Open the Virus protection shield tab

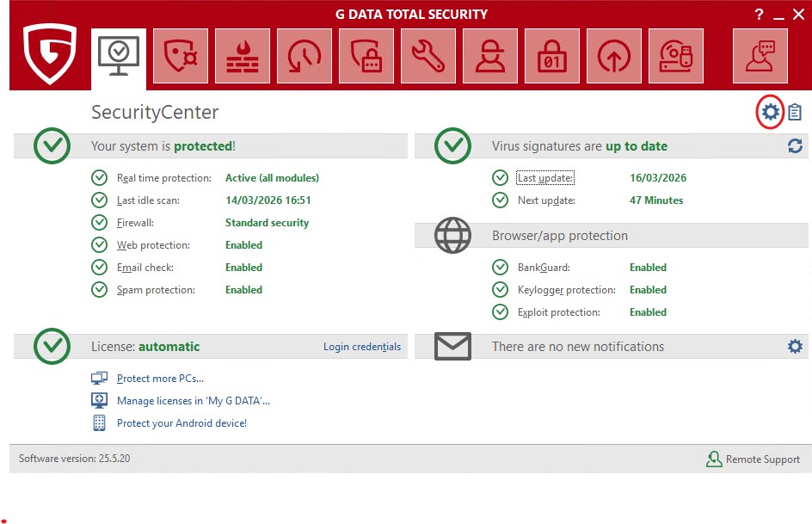click(x=181, y=56)
